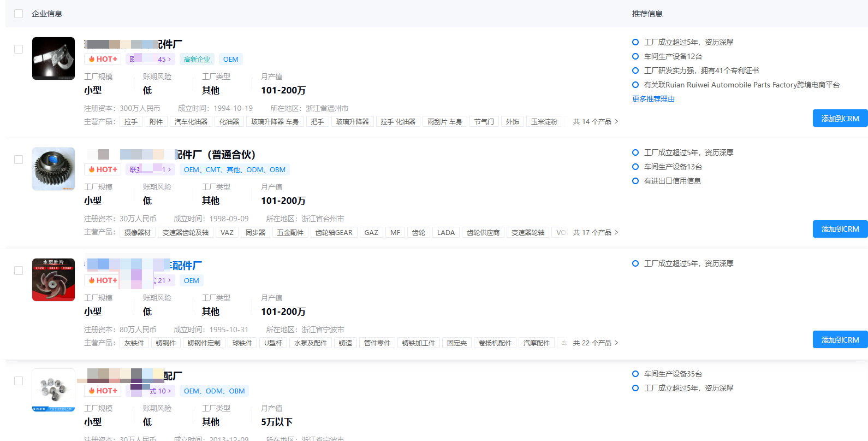Add first company to CRM

(x=840, y=118)
